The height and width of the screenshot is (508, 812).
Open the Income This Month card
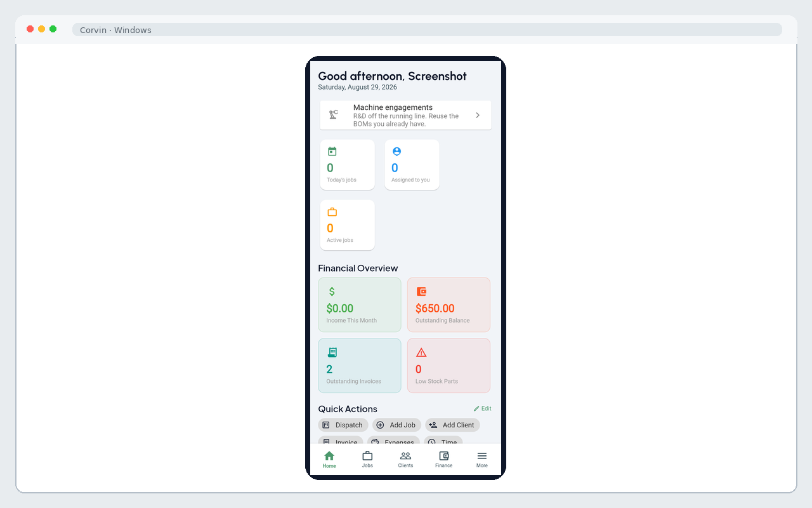tap(360, 305)
